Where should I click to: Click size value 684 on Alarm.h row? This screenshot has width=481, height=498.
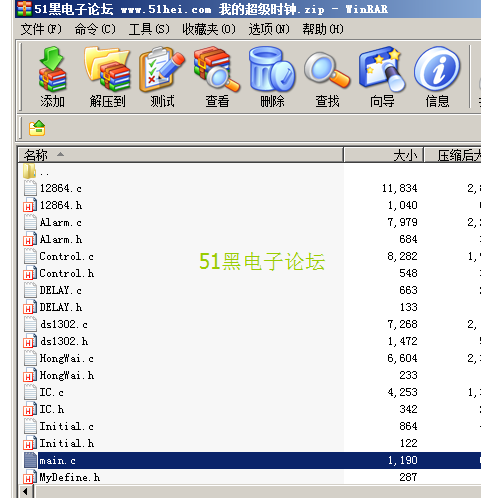point(408,239)
